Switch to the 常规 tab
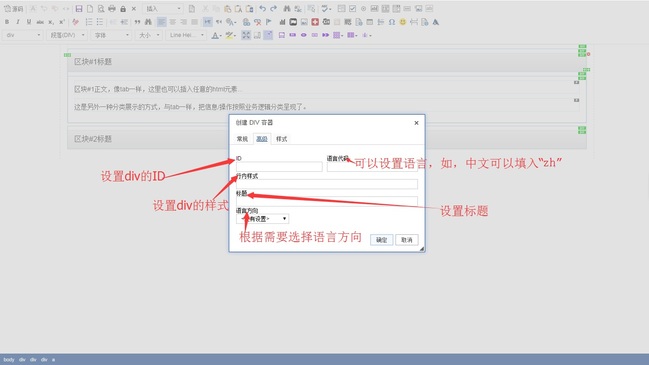The height and width of the screenshot is (365, 649). click(x=242, y=139)
